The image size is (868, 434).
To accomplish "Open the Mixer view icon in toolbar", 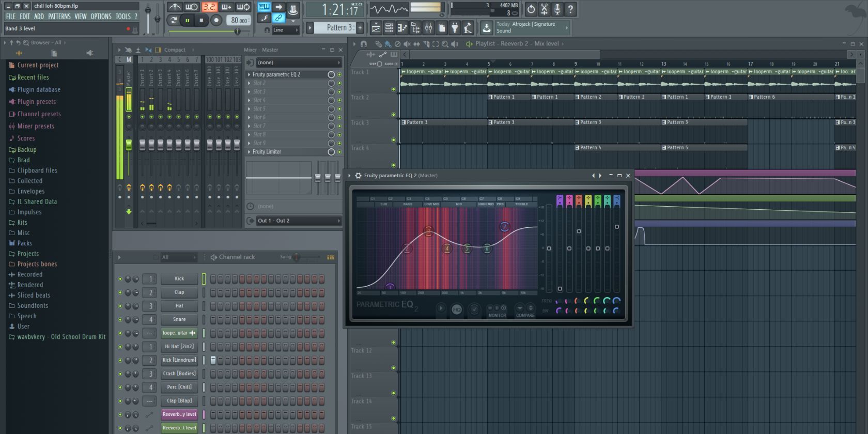I will pos(428,28).
